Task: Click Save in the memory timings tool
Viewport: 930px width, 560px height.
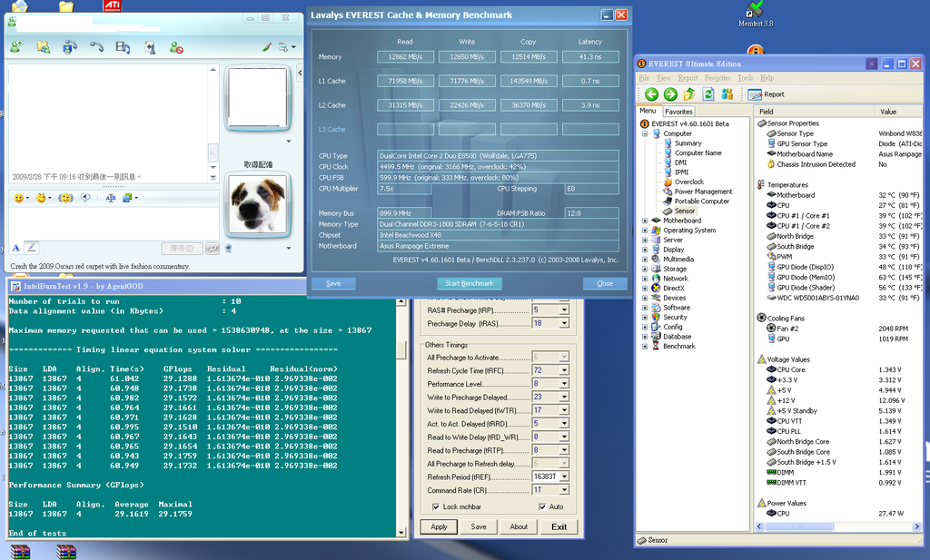Action: (479, 526)
